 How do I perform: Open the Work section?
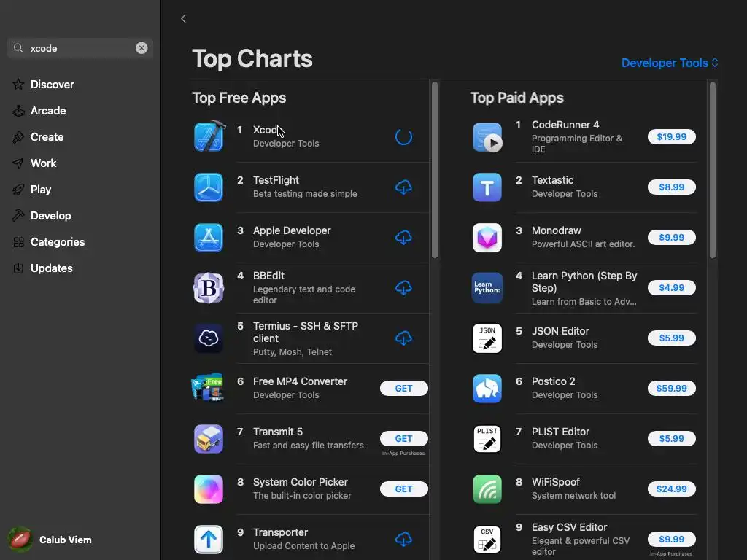[x=43, y=163]
